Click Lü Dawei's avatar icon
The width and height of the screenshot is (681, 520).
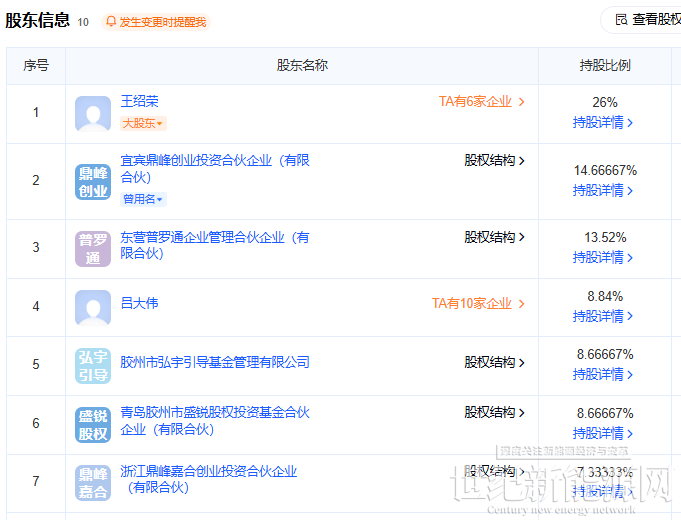(93, 307)
